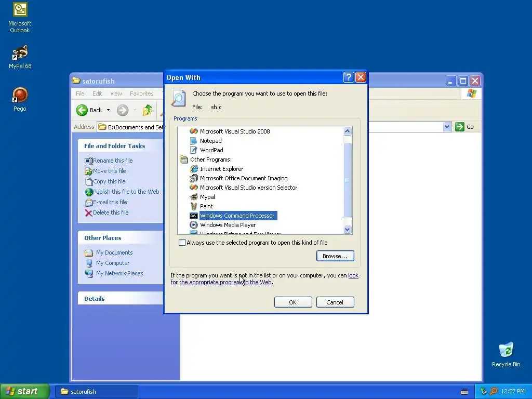The width and height of the screenshot is (532, 399).
Task: Click the programs list scroll up arrow
Action: (x=347, y=131)
